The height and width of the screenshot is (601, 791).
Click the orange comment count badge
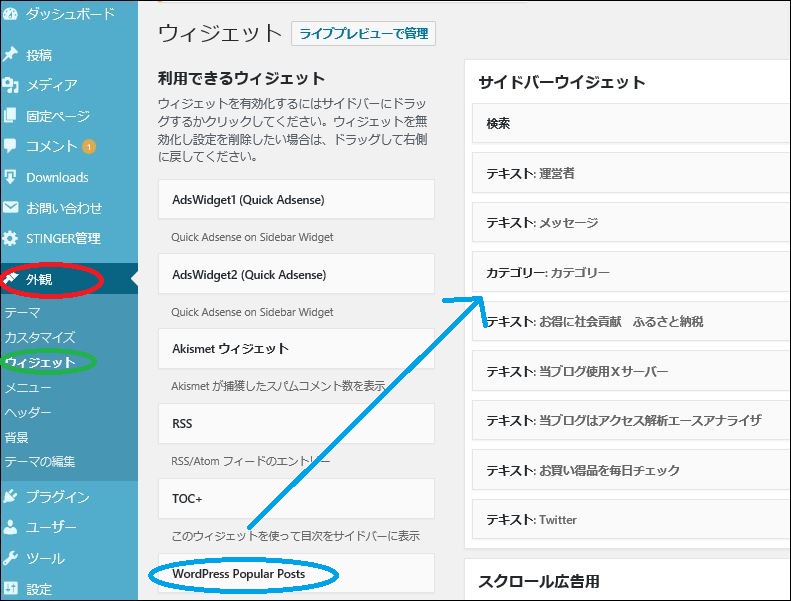89,147
